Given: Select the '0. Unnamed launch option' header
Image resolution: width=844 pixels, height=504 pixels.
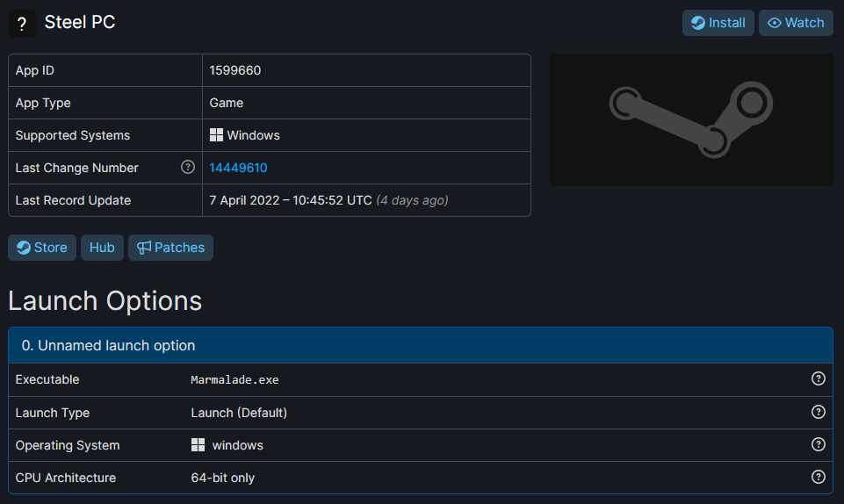Looking at the screenshot, I should pyautogui.click(x=421, y=345).
